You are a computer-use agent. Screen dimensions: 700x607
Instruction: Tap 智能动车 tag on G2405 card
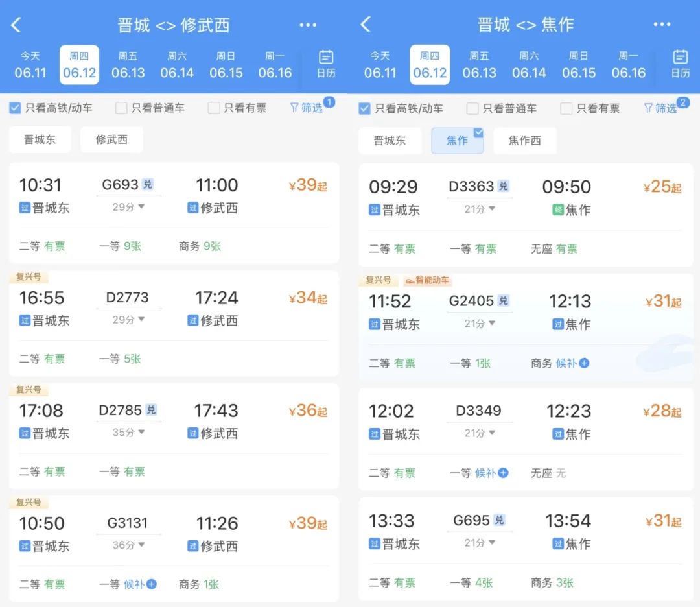428,280
